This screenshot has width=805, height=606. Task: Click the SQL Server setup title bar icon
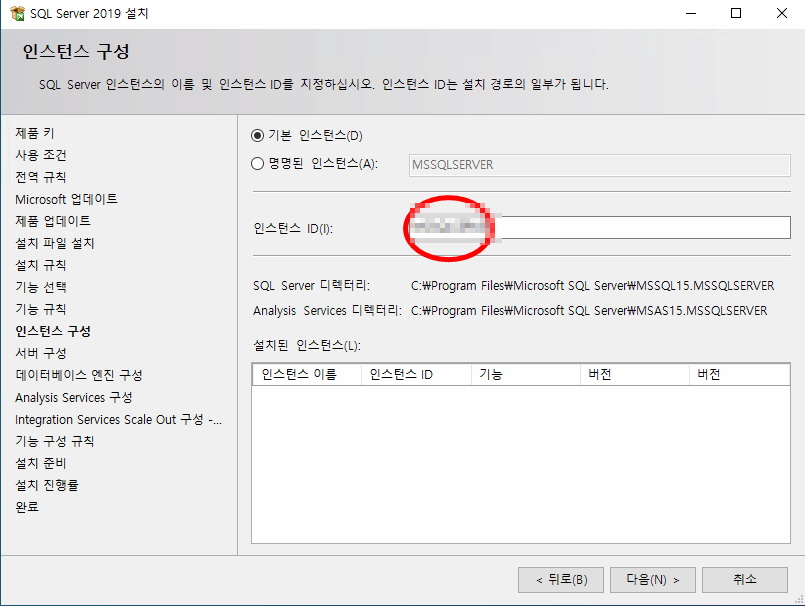(x=17, y=13)
